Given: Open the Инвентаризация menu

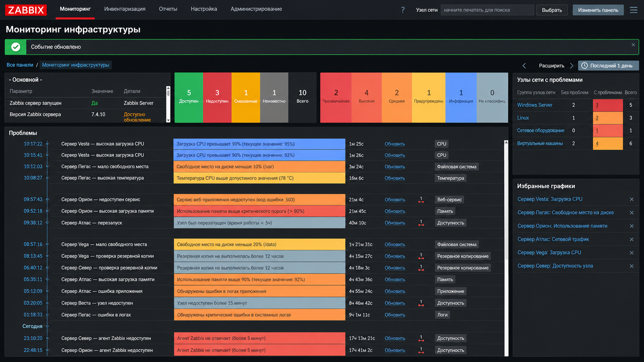Looking at the screenshot, I should coord(125,9).
